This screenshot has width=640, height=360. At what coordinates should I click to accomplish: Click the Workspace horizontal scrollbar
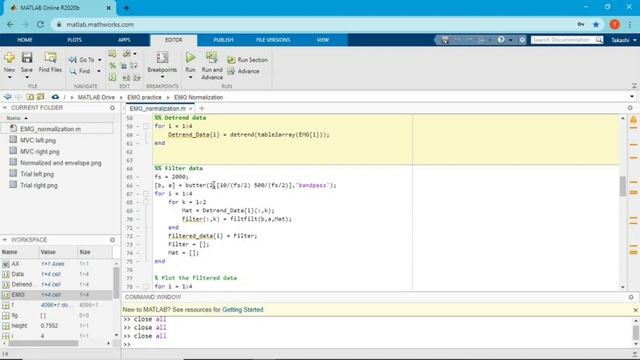tap(43, 343)
